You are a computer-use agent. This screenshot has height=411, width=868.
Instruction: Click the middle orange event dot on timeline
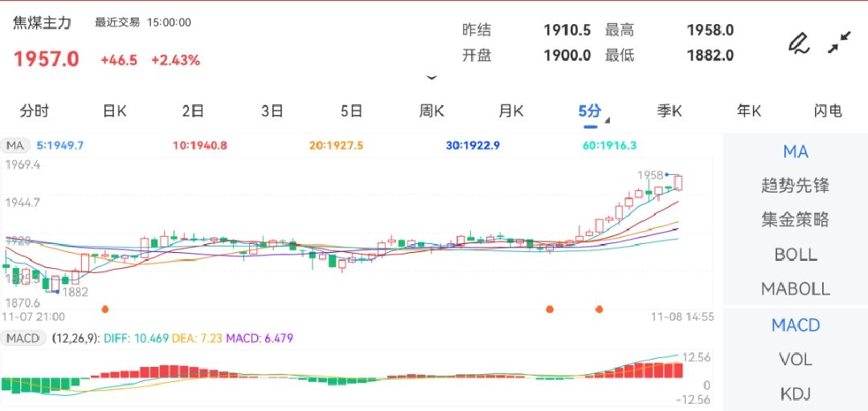click(550, 309)
